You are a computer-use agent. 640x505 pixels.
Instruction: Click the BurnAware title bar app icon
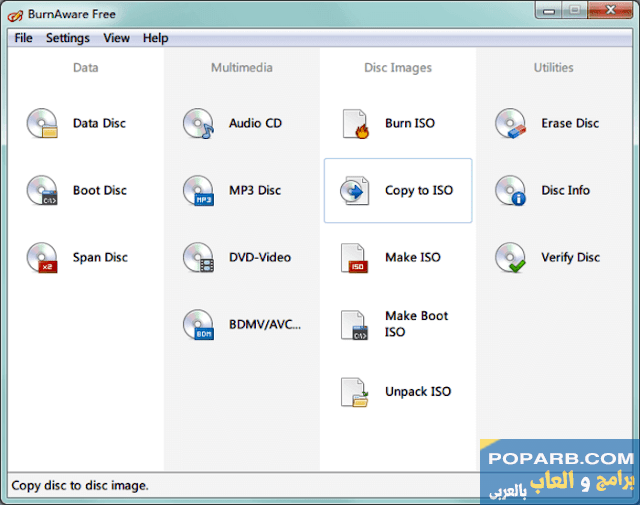[x=15, y=13]
